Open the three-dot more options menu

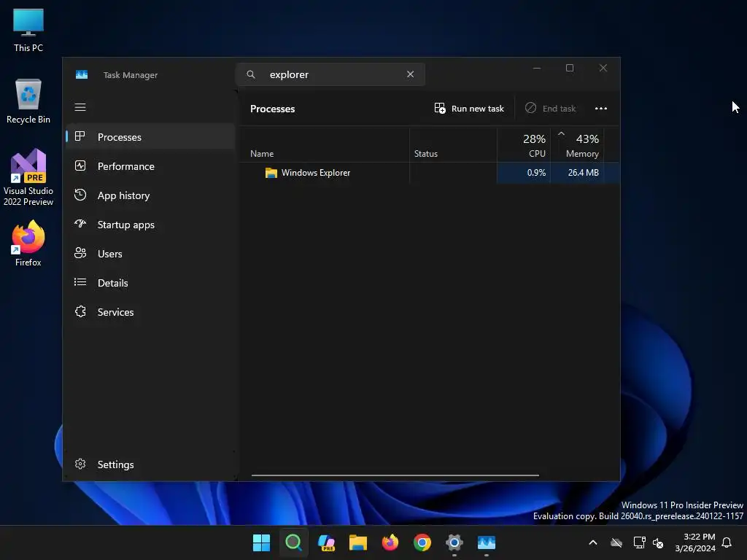pos(601,109)
